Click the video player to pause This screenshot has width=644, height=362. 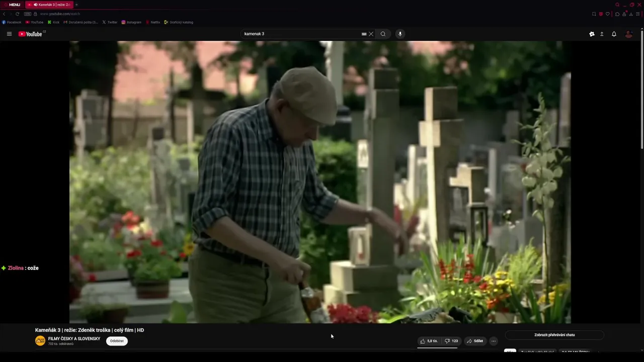point(320,182)
